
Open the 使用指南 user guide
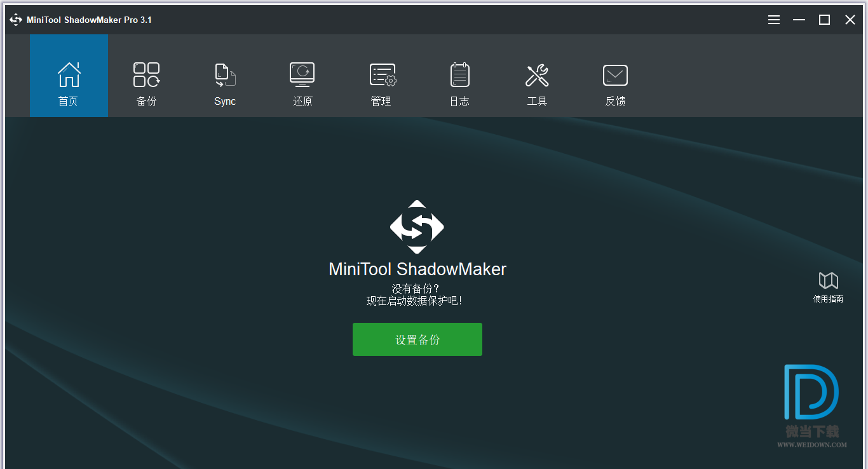(828, 287)
